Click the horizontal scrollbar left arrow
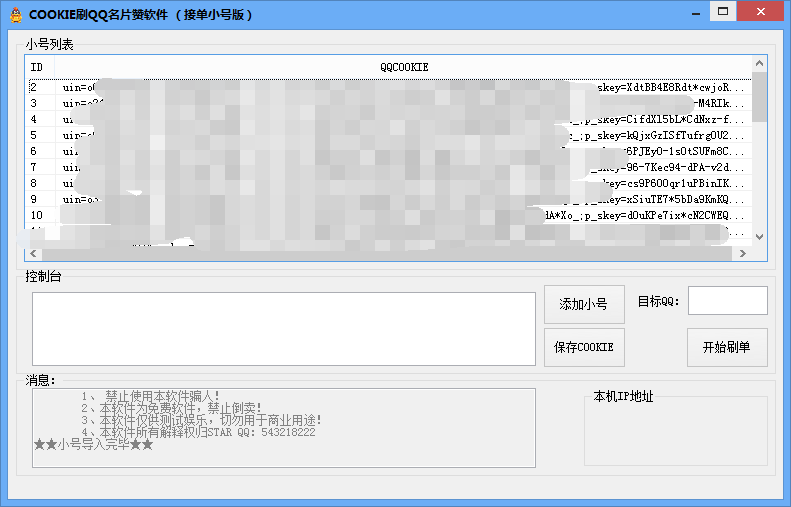This screenshot has width=791, height=507. coord(33,253)
